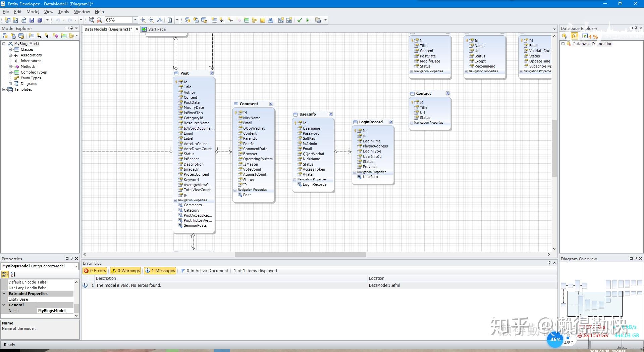Toggle the 1 Messages filter in Error List
Screen dimensions: 644x352
click(160, 270)
